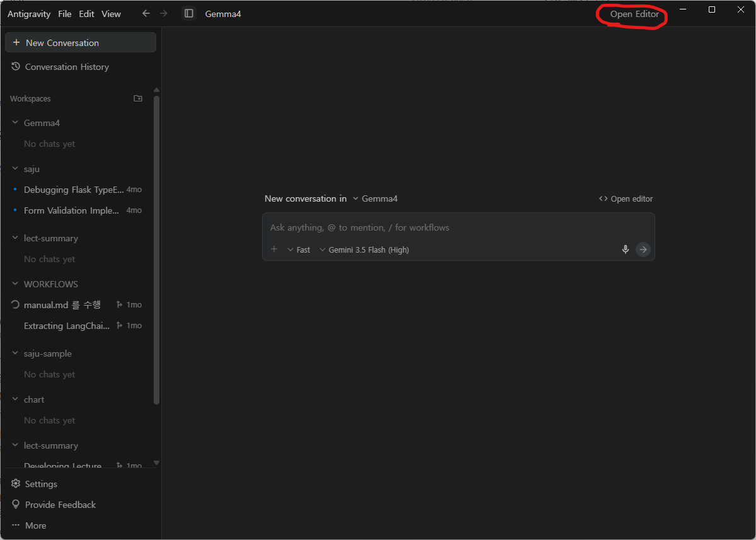The height and width of the screenshot is (540, 756).
Task: Open the Fast mode dropdown
Action: click(299, 250)
